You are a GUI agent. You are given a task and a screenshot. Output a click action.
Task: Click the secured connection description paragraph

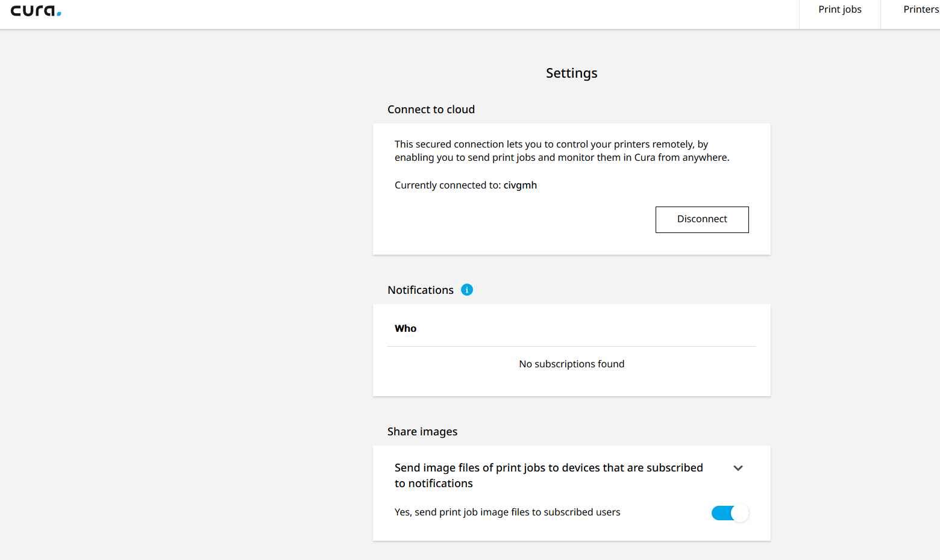coord(562,151)
